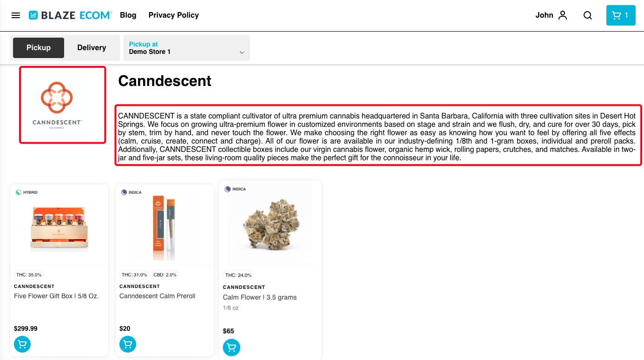The width and height of the screenshot is (644, 360).
Task: Click the Canndescent brand logo image
Action: [62, 105]
